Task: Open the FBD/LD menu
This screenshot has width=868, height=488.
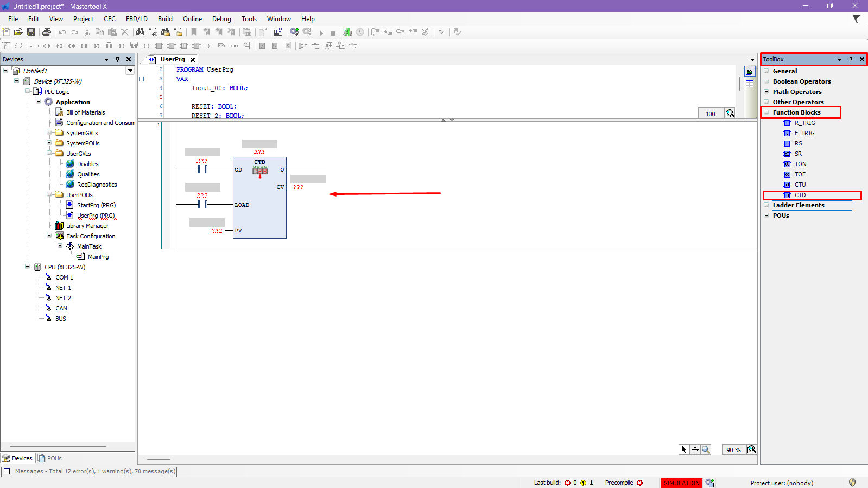Action: pyautogui.click(x=136, y=19)
